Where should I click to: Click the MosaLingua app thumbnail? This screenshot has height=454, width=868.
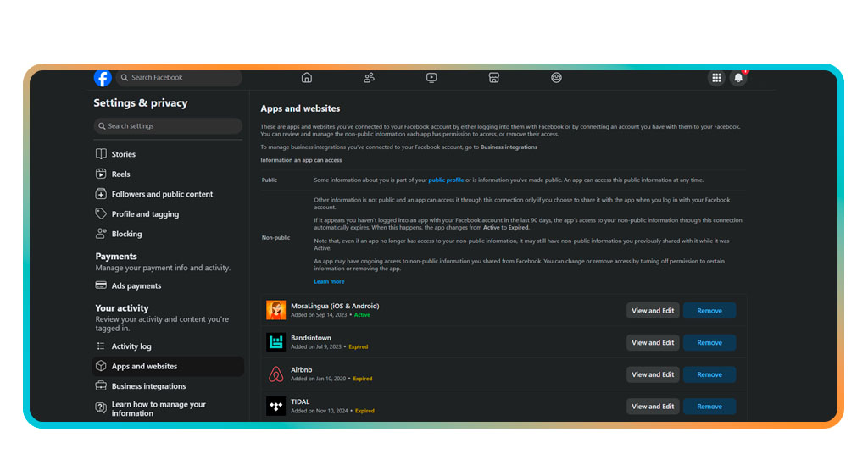pyautogui.click(x=275, y=310)
